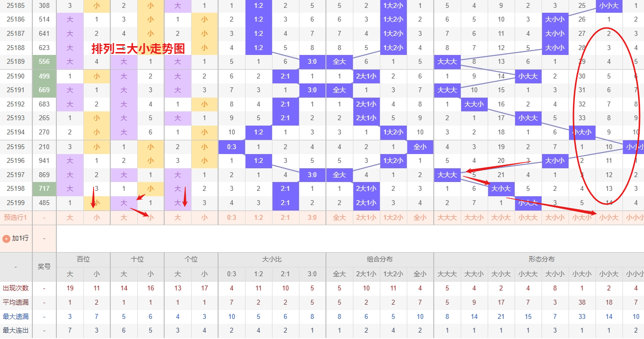Click the 小小大 cell in row 25185
This screenshot has height=339, width=644.
coord(609,5)
